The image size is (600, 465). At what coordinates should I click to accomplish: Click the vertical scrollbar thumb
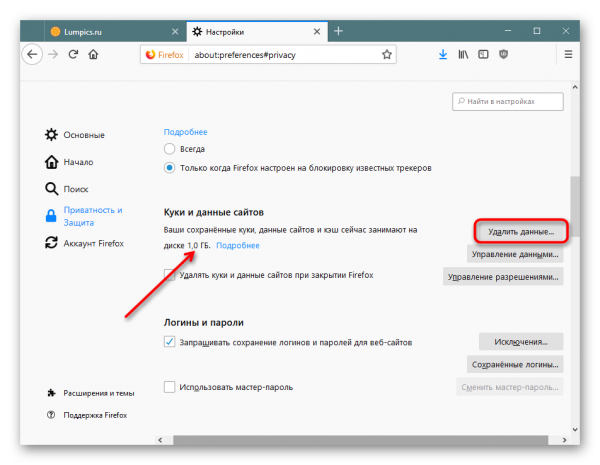click(x=575, y=206)
